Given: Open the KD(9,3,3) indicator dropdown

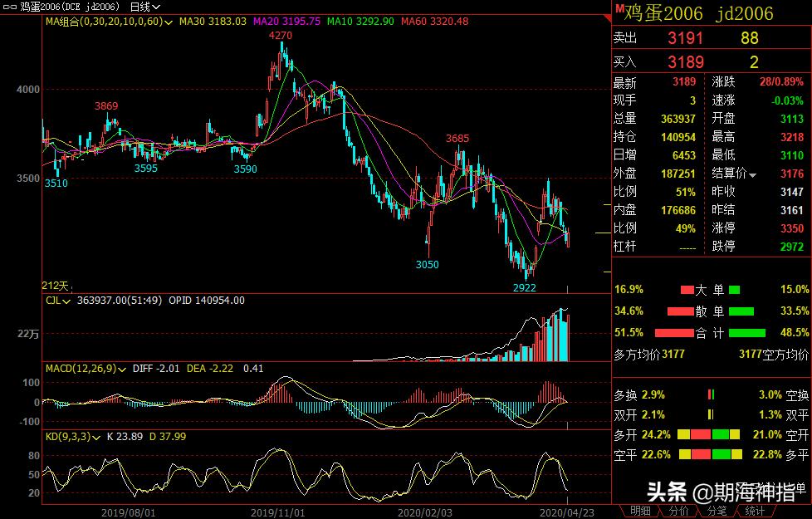Looking at the screenshot, I should click(95, 438).
